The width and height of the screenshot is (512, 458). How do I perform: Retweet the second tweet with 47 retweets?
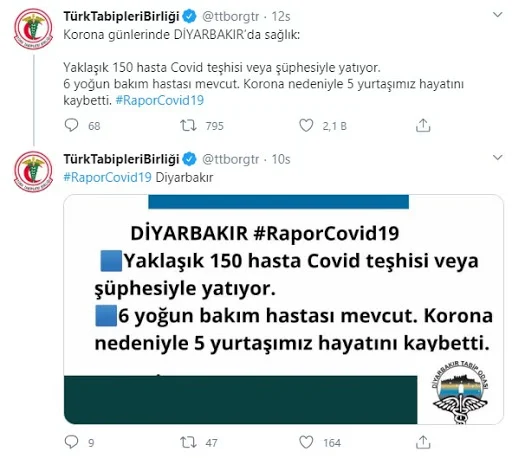(x=188, y=442)
